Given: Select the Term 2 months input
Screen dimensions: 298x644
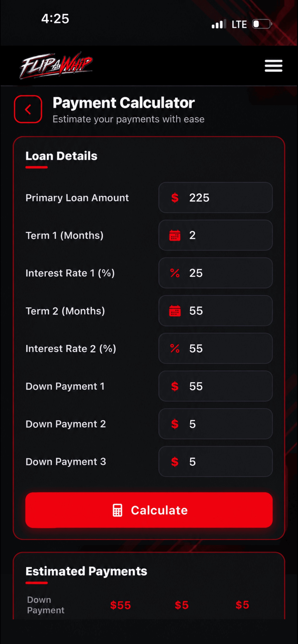Looking at the screenshot, I should pyautogui.click(x=216, y=311).
